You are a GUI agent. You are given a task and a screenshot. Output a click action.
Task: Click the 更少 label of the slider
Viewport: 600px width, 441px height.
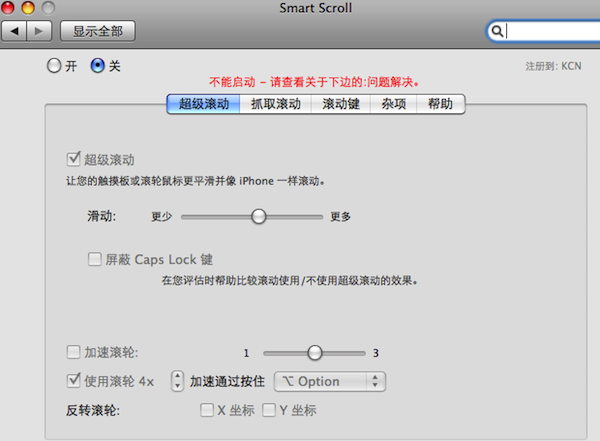point(161,217)
